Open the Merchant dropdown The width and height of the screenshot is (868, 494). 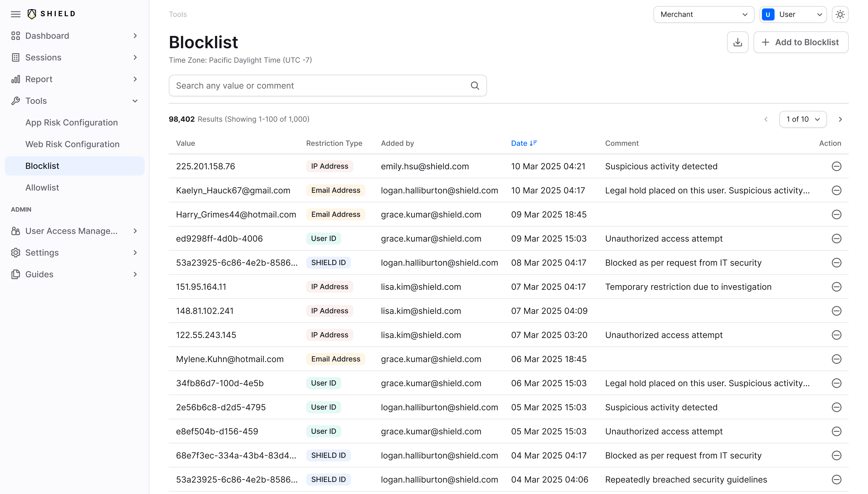[704, 14]
